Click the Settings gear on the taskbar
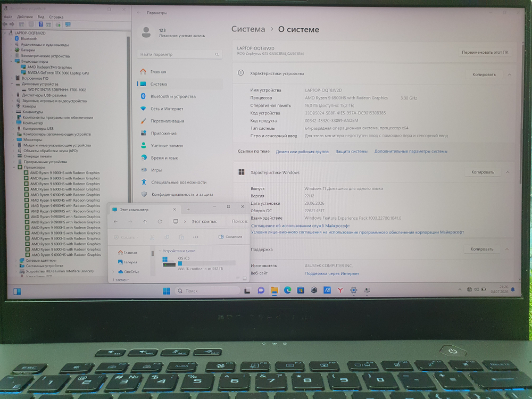This screenshot has width=532, height=399. click(x=354, y=290)
